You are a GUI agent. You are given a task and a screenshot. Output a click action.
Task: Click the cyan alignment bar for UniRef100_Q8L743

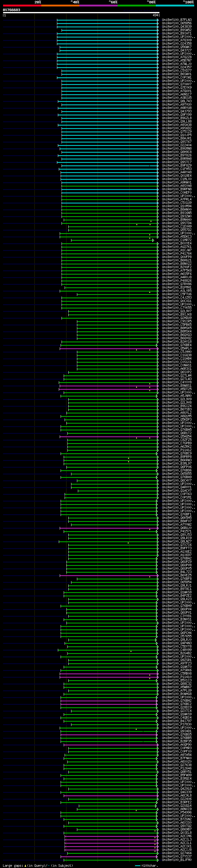click(x=108, y=101)
